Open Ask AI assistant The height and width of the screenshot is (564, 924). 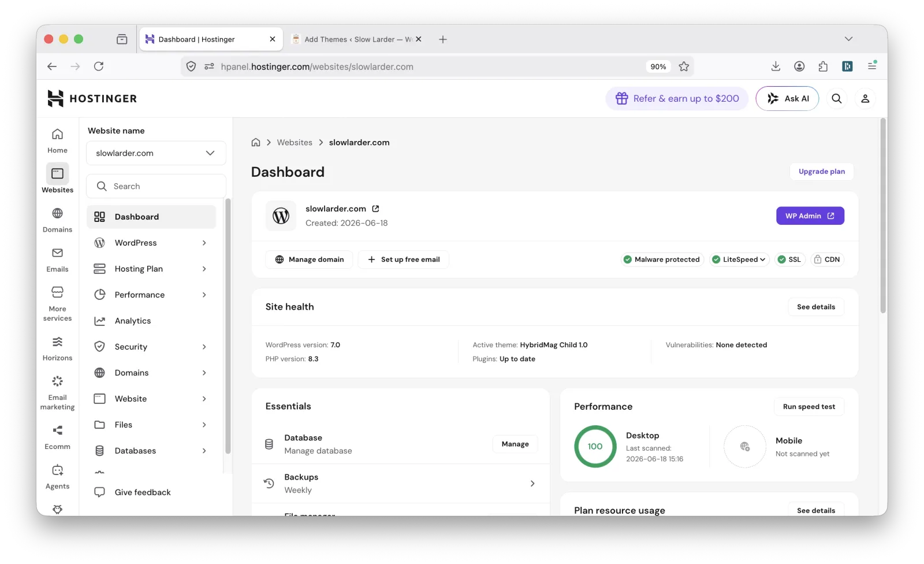point(787,98)
